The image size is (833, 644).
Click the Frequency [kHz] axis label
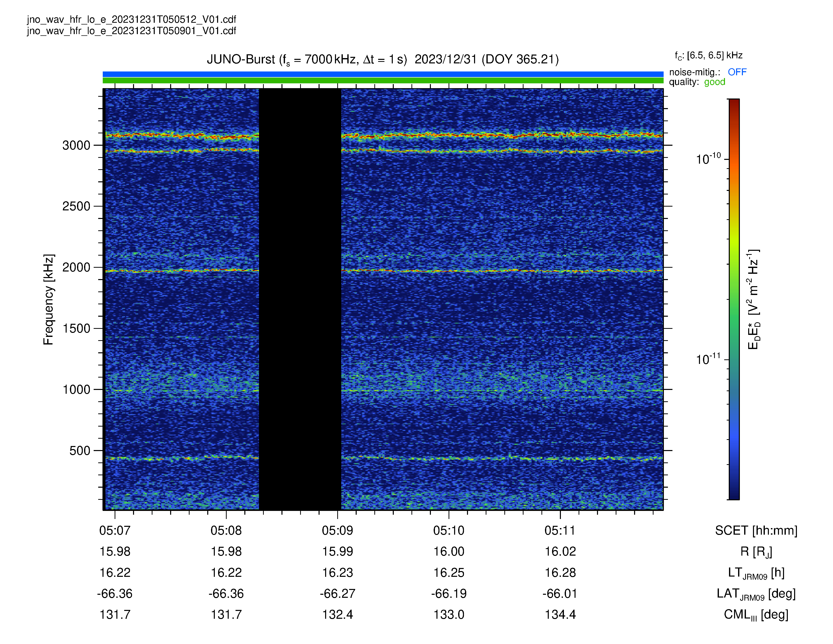click(x=48, y=300)
